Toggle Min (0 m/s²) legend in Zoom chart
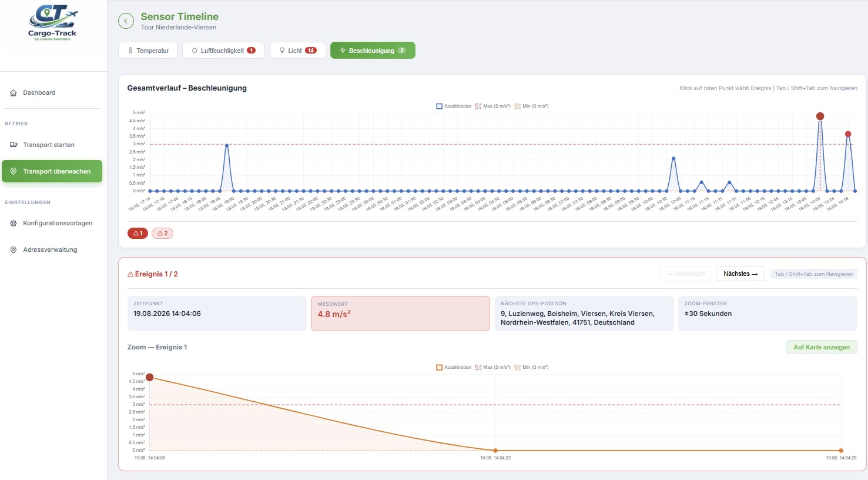The image size is (868, 480). click(531, 368)
